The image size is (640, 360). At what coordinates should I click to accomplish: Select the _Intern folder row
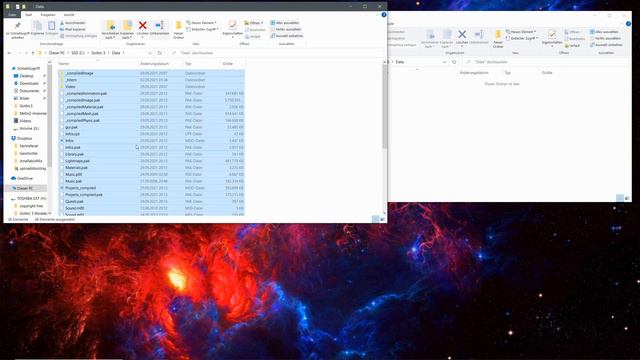point(152,80)
